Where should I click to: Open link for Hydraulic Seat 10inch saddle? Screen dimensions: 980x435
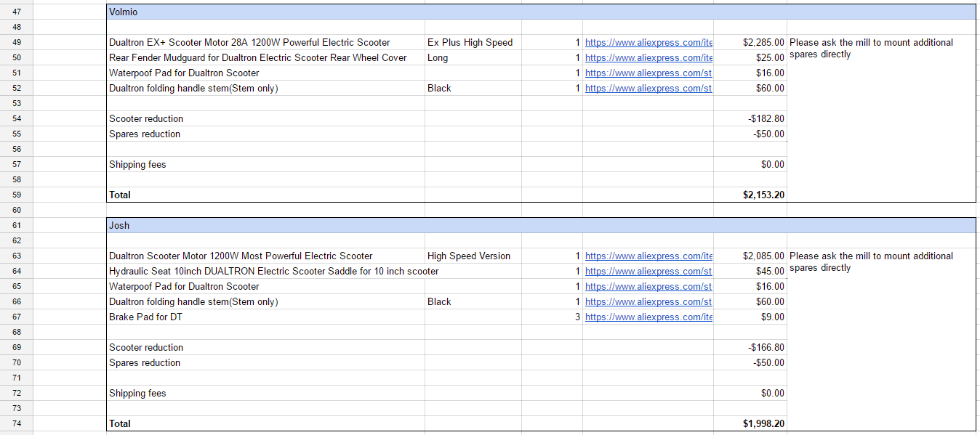point(648,272)
